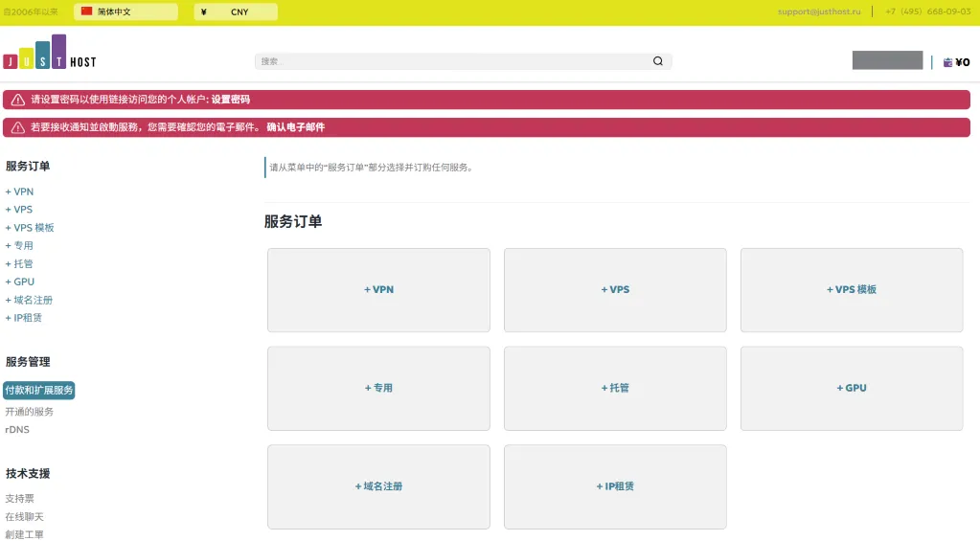Click the 技术支援 sidebar heading
The image size is (980, 541).
28,474
